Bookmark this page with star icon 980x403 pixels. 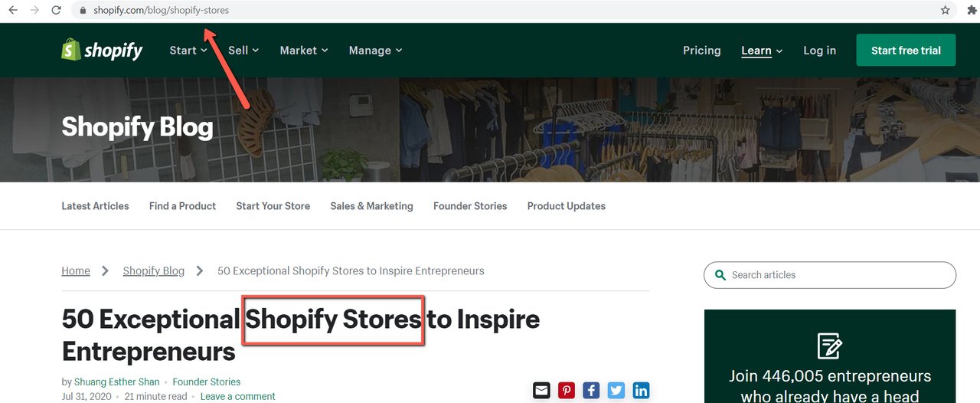[x=946, y=11]
